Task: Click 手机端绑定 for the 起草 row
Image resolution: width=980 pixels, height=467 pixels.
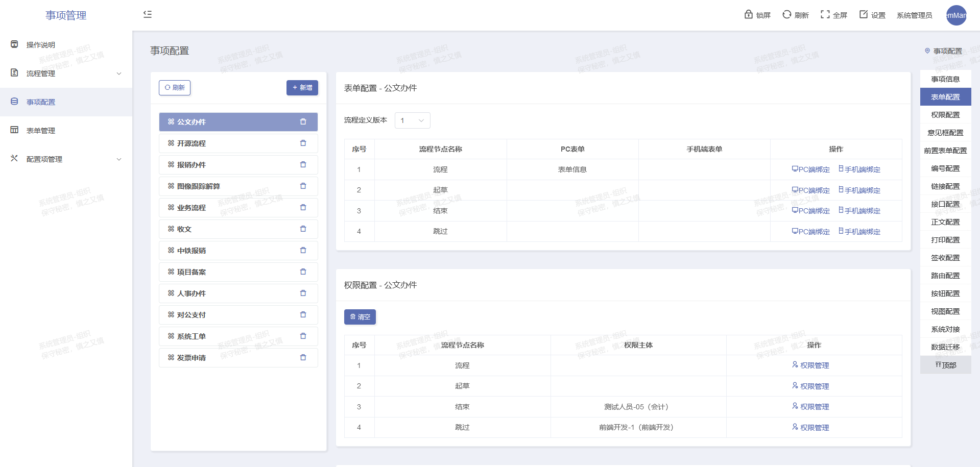Action: pyautogui.click(x=859, y=190)
